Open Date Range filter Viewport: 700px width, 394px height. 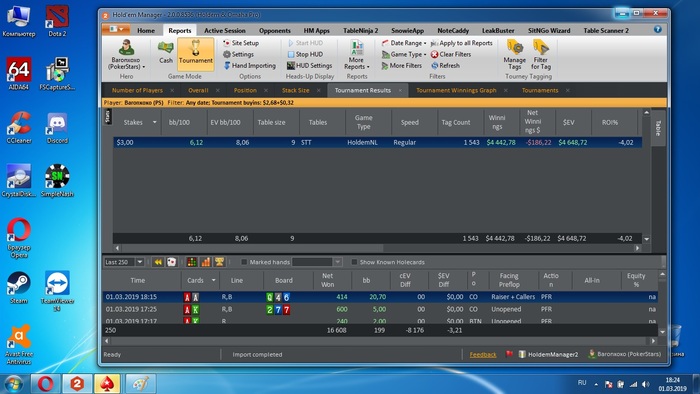404,43
